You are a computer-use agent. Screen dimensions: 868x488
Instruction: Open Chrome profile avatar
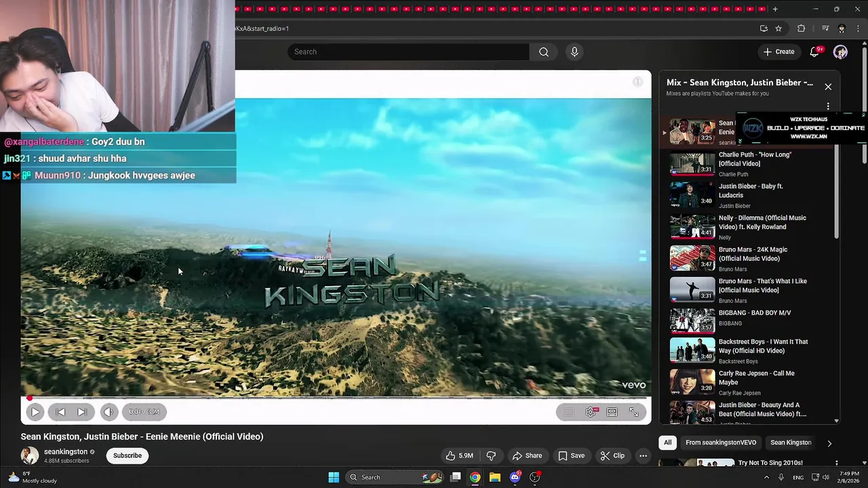[842, 28]
